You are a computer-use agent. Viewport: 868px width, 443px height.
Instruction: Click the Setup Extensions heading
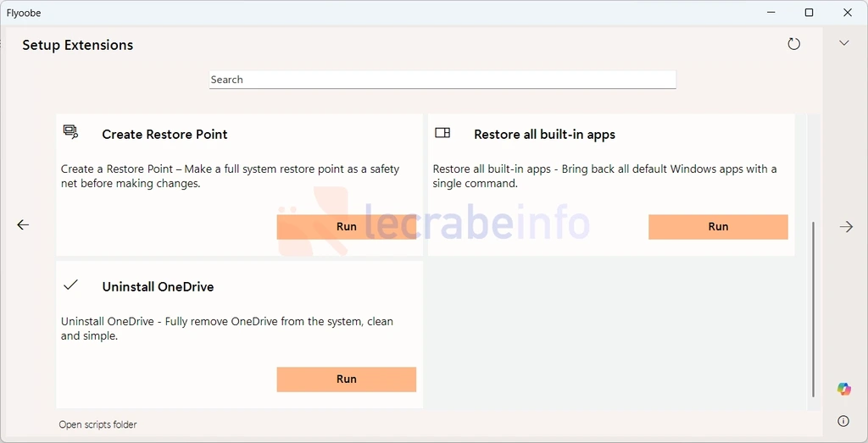point(77,45)
